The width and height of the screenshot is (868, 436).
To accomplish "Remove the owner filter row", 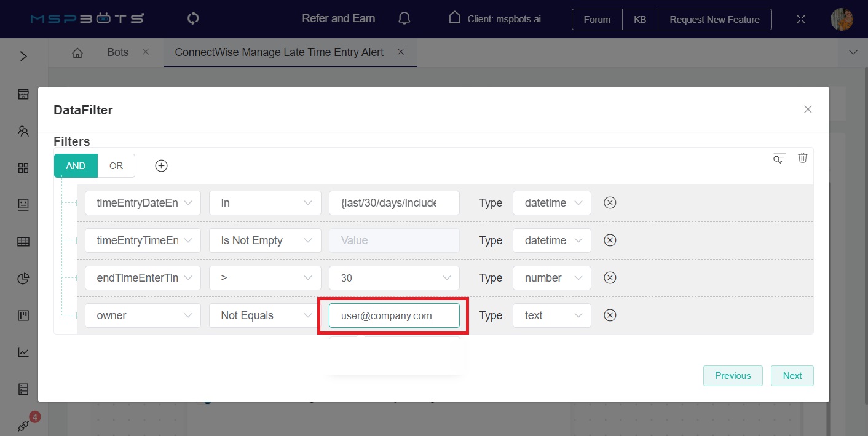I will coord(610,315).
